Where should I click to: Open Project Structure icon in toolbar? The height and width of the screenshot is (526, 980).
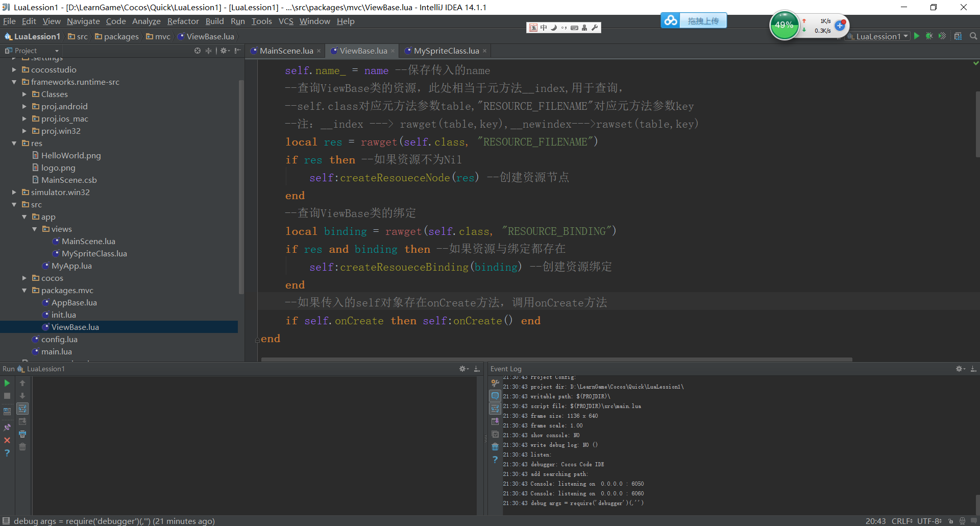(x=958, y=36)
